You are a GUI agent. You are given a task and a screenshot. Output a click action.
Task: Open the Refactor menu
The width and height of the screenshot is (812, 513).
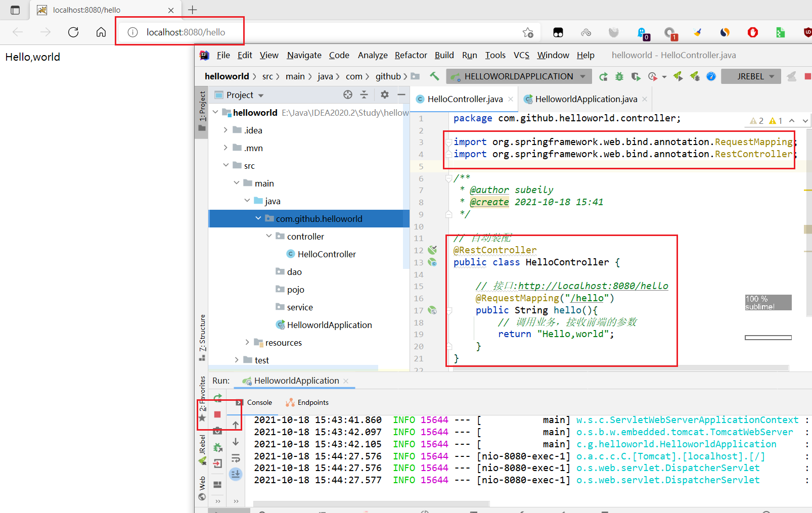tap(411, 55)
